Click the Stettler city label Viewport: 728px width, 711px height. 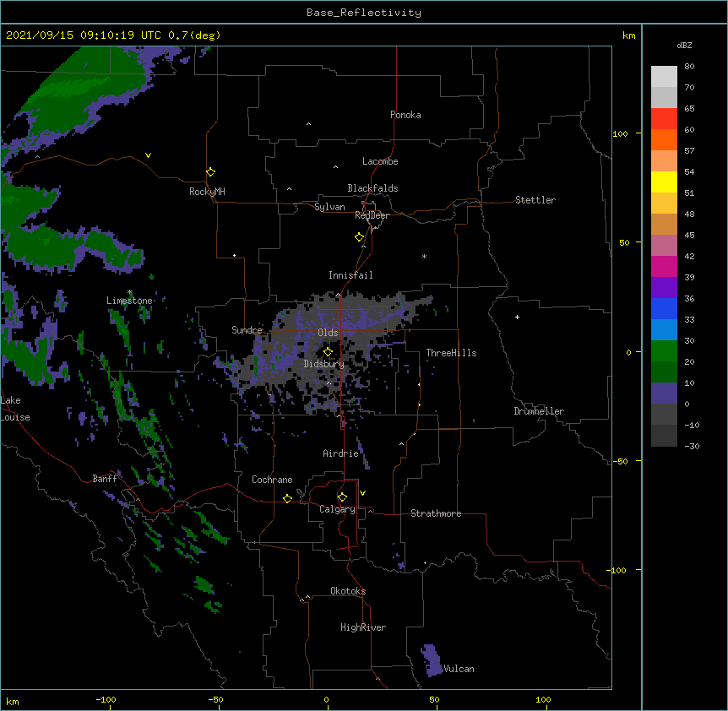click(x=535, y=200)
